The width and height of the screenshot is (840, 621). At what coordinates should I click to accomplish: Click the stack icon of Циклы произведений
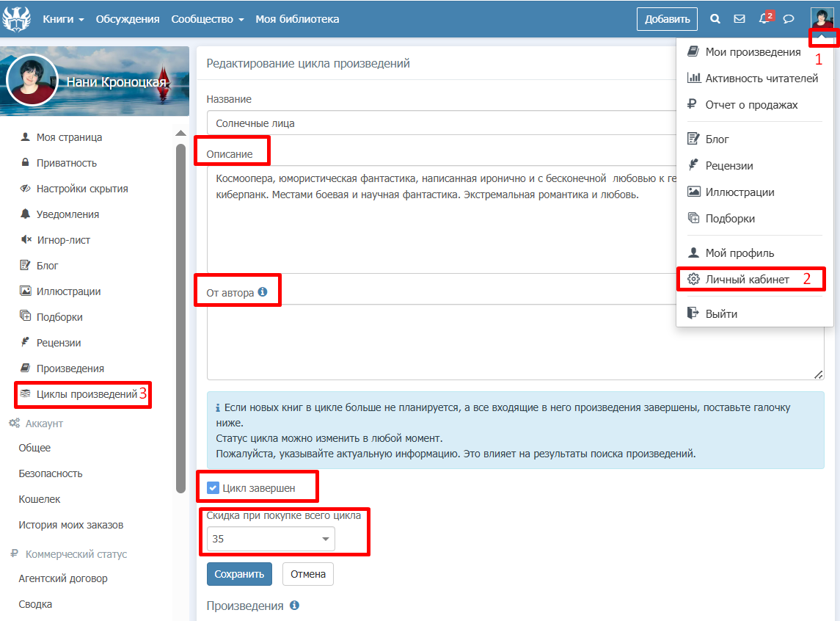point(25,394)
